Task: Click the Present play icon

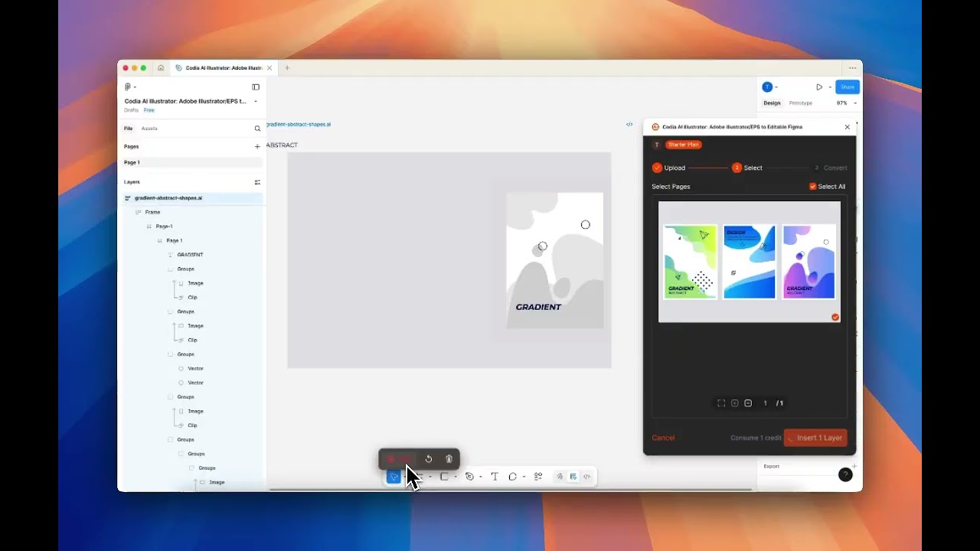Action: (819, 87)
